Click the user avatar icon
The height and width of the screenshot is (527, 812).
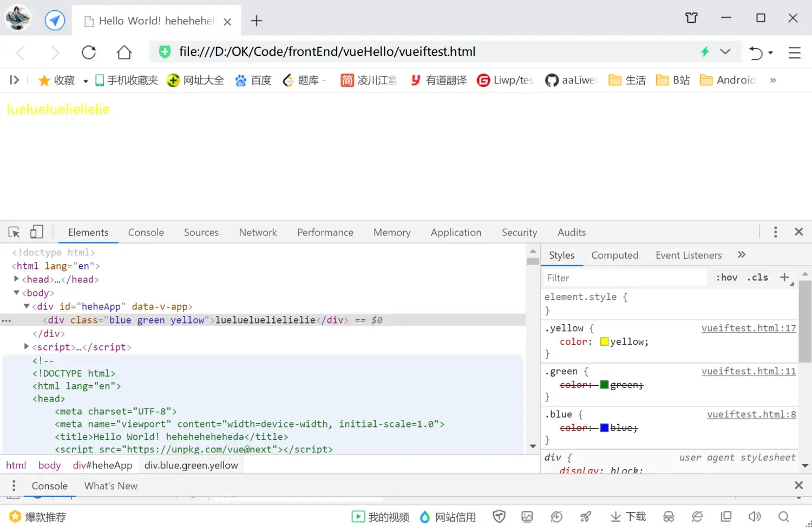18,18
